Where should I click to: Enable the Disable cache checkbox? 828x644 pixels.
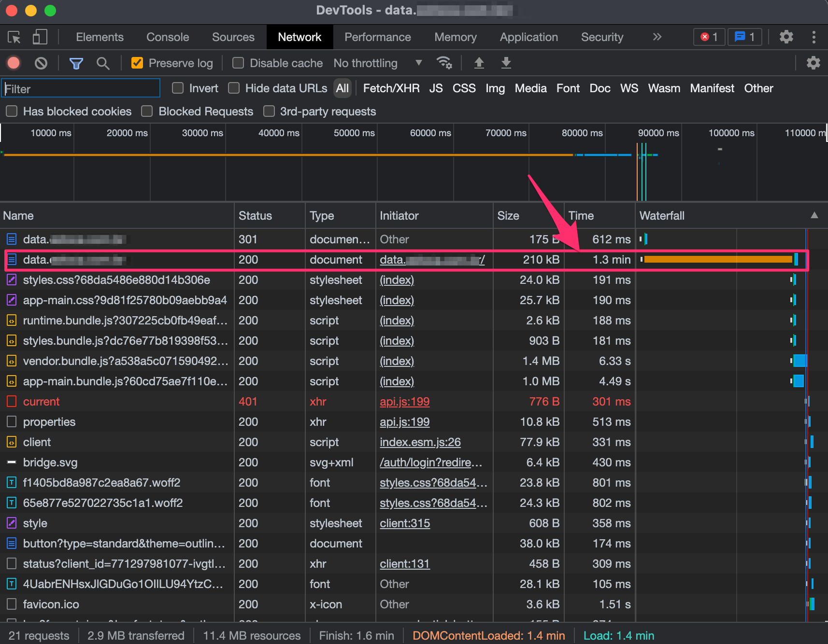(238, 63)
